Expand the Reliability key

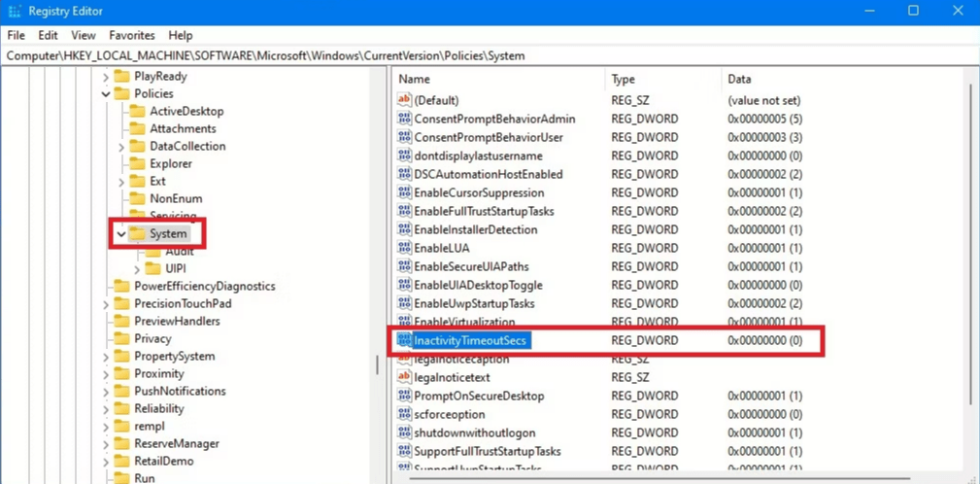(x=106, y=409)
